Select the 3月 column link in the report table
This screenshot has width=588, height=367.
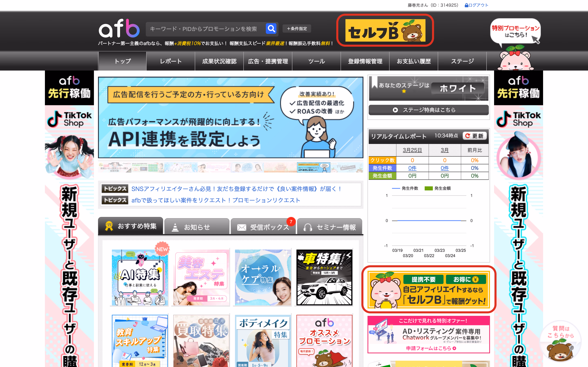pyautogui.click(x=445, y=150)
